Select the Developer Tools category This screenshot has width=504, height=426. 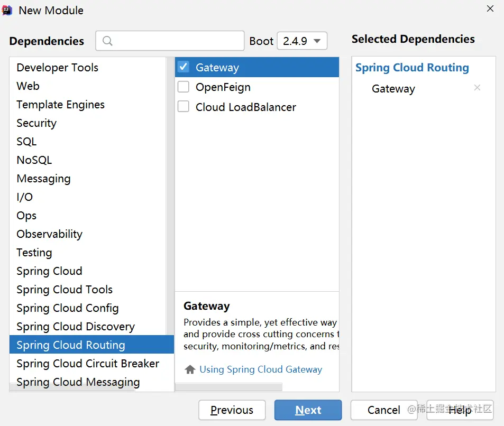click(x=57, y=68)
